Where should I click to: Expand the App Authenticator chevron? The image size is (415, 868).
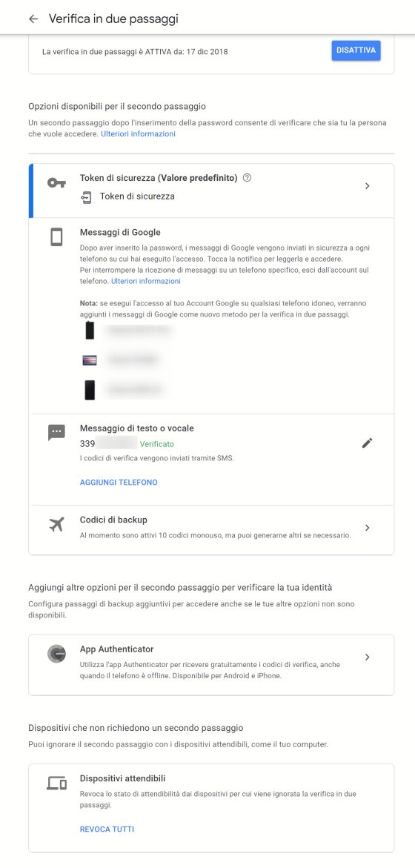coord(368,657)
